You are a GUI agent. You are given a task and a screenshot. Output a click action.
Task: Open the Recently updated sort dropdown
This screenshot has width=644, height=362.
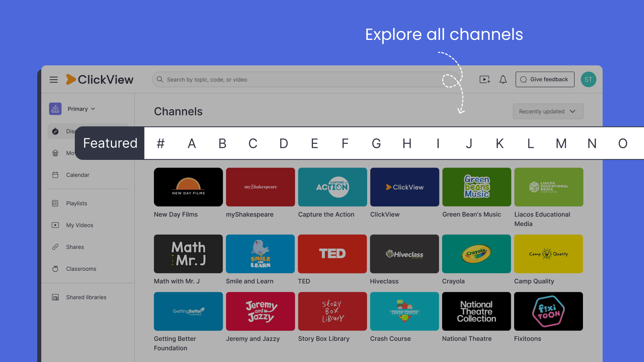point(548,111)
